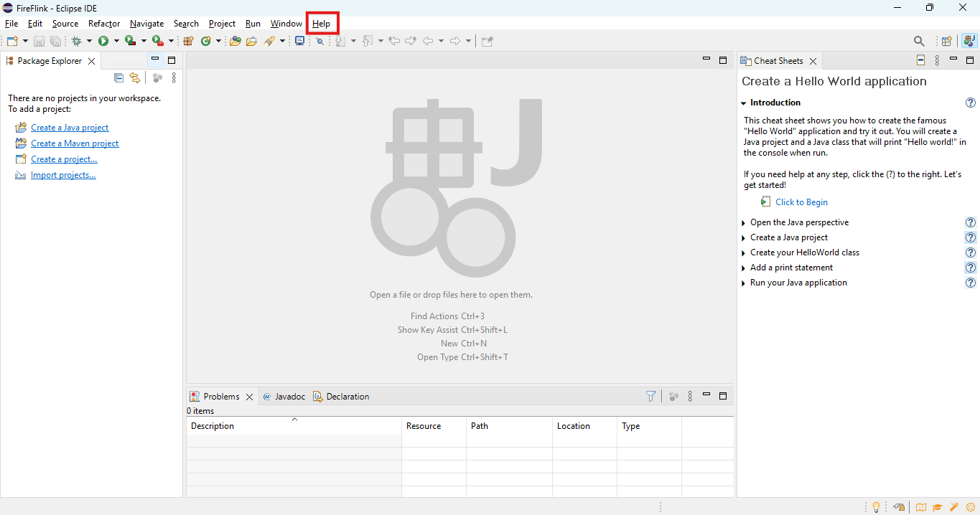Run the application with the green play icon
This screenshot has height=515, width=980.
point(103,42)
